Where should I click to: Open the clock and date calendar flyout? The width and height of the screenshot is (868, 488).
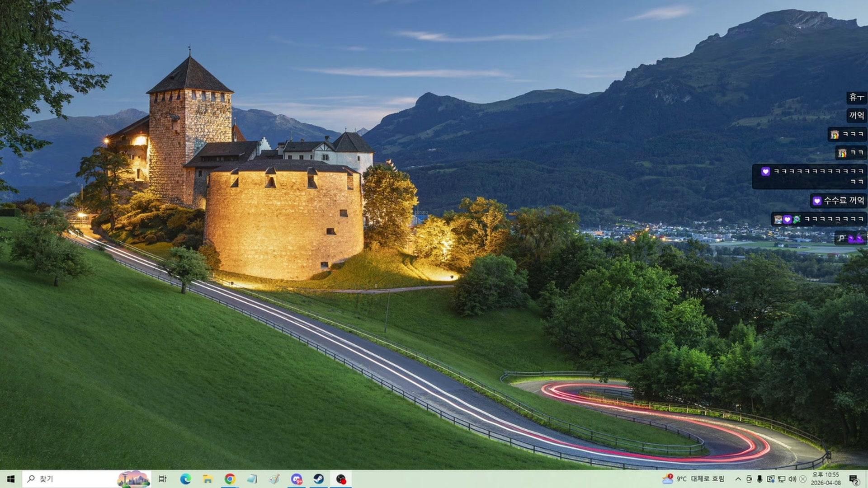(x=826, y=479)
